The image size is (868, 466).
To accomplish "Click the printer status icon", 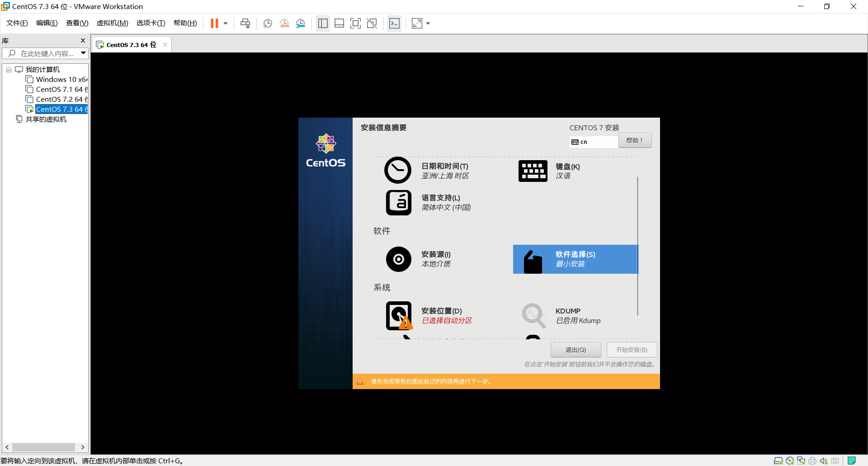I will tap(812, 461).
